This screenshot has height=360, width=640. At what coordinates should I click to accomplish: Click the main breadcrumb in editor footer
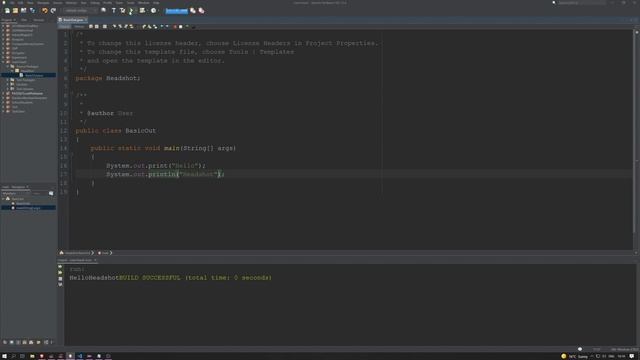point(104,253)
